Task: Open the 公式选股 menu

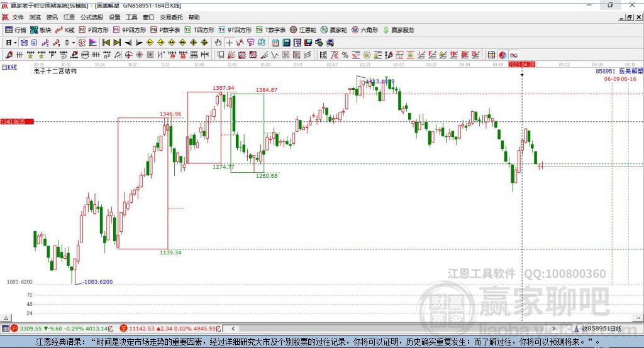Action: pyautogui.click(x=91, y=18)
